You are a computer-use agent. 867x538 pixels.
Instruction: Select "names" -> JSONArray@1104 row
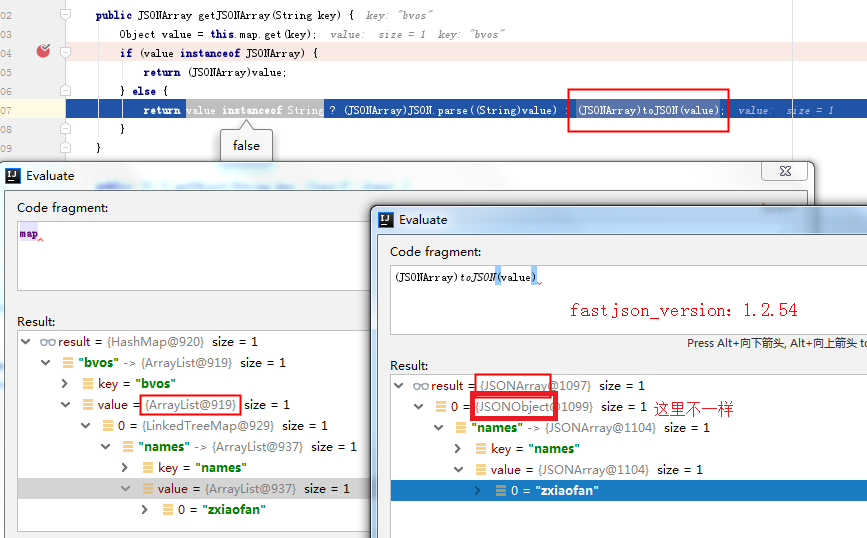point(629,428)
